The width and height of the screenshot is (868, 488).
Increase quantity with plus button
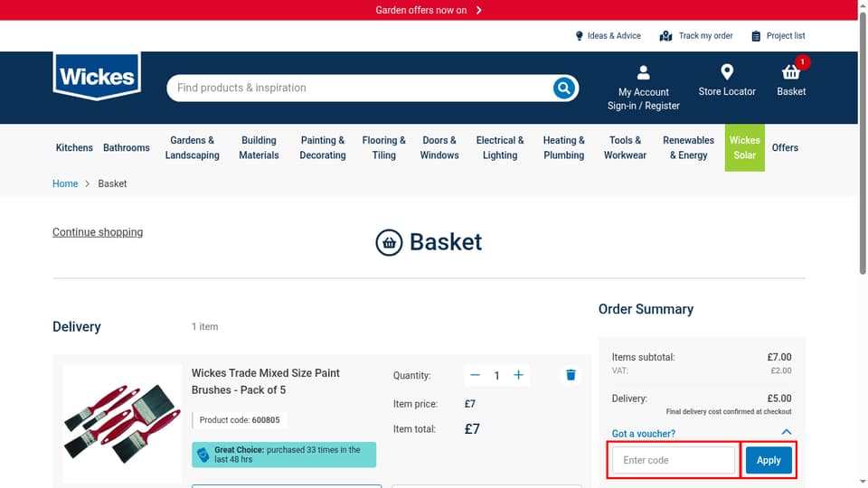pyautogui.click(x=518, y=375)
